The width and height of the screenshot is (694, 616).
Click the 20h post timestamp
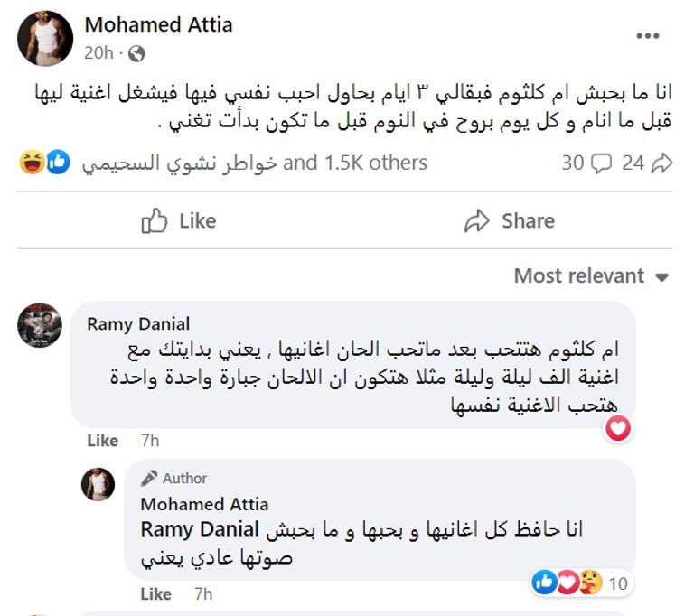[x=98, y=53]
